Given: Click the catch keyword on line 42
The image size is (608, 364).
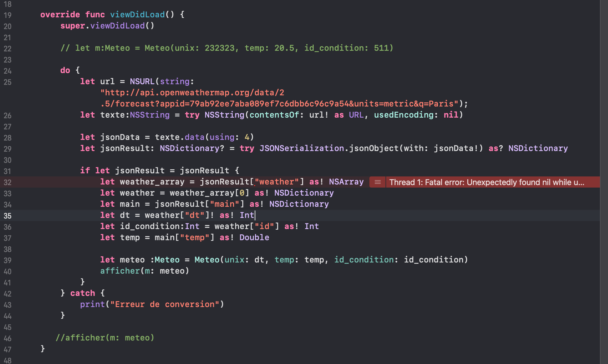Looking at the screenshot, I should click(82, 293).
